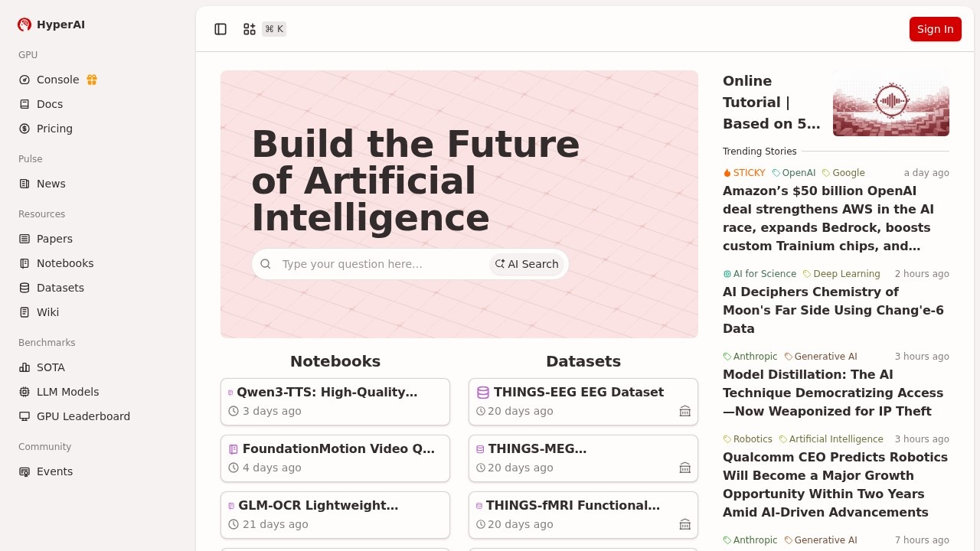Open the Qwen3-TTS notebook card

pyautogui.click(x=335, y=401)
